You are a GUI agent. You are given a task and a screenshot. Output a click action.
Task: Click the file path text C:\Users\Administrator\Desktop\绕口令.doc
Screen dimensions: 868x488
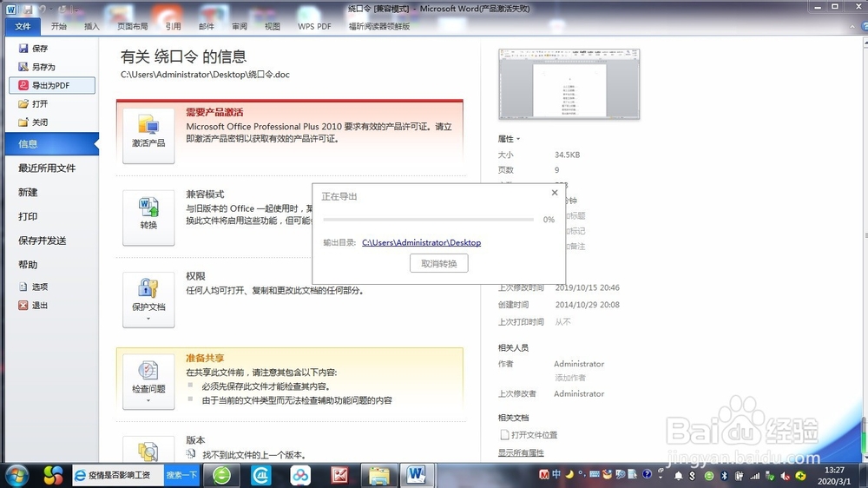205,74
